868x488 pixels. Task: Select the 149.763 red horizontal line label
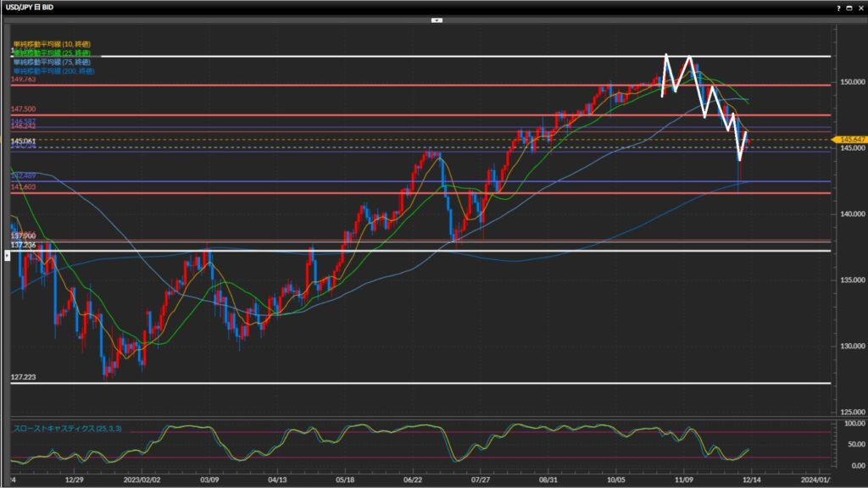coord(23,80)
